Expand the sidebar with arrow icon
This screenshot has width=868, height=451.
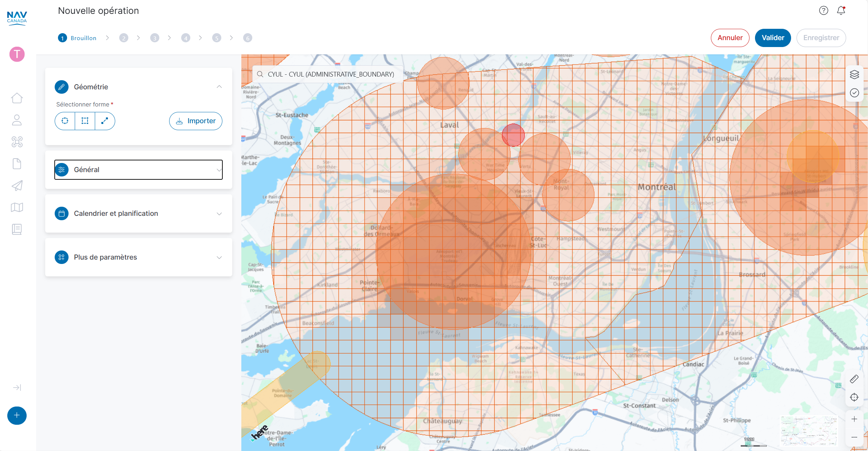coord(17,388)
